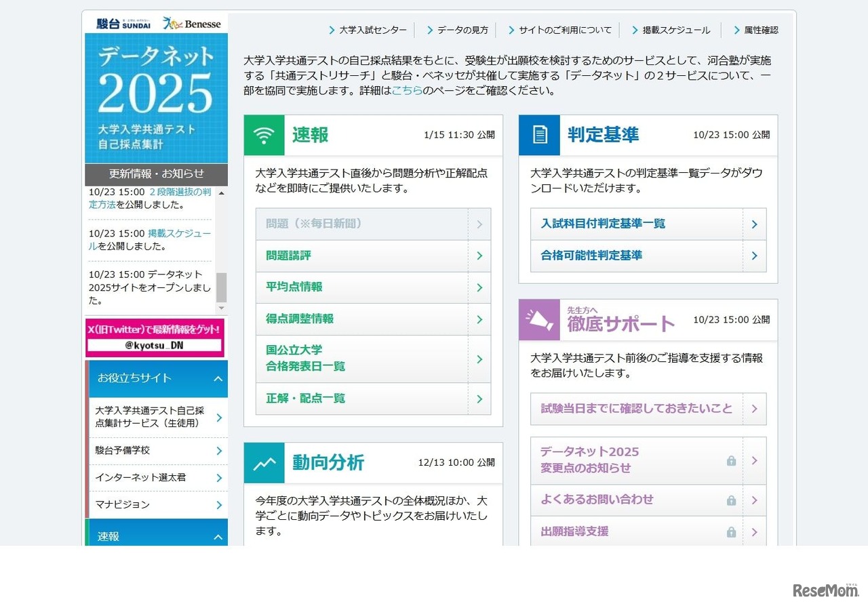
Task: Open 掲載スケジュール from the top menu
Action: click(674, 30)
